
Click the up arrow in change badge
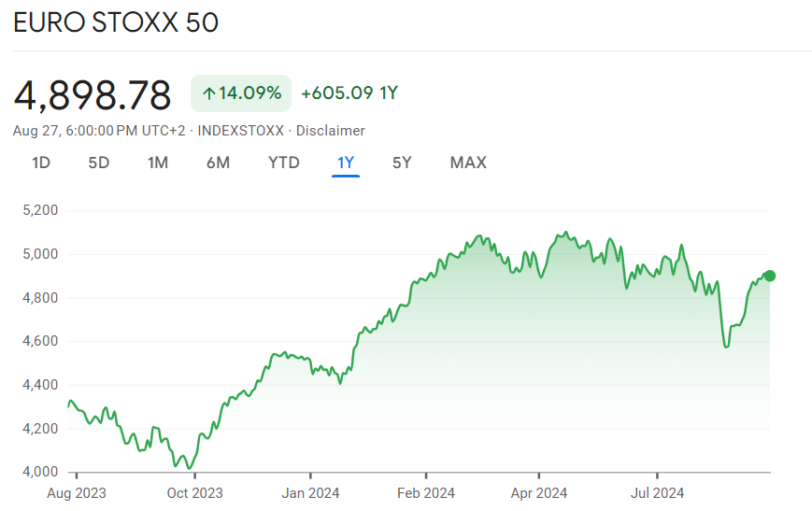click(208, 93)
